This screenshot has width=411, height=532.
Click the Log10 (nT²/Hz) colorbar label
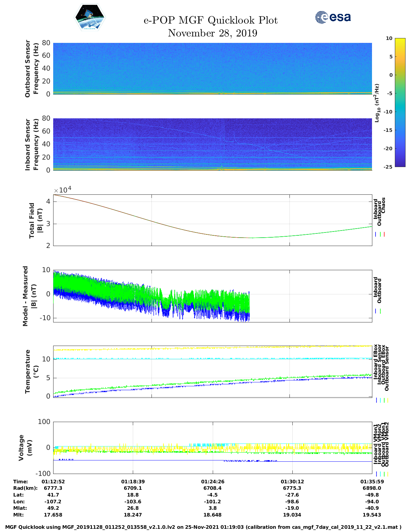tap(377, 103)
